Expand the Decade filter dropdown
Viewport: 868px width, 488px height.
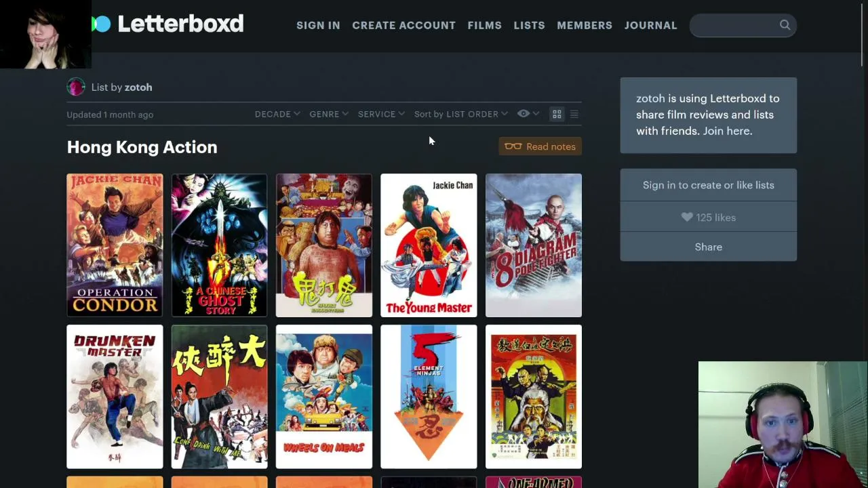point(277,114)
